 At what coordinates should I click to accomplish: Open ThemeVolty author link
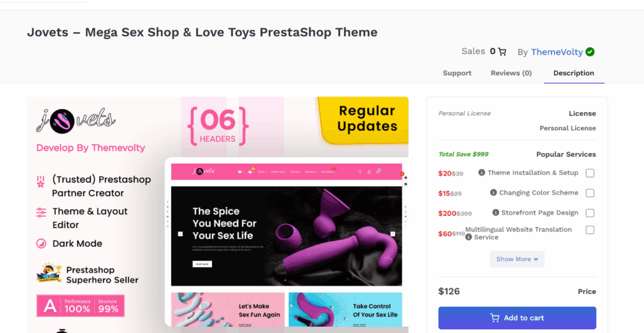click(557, 52)
